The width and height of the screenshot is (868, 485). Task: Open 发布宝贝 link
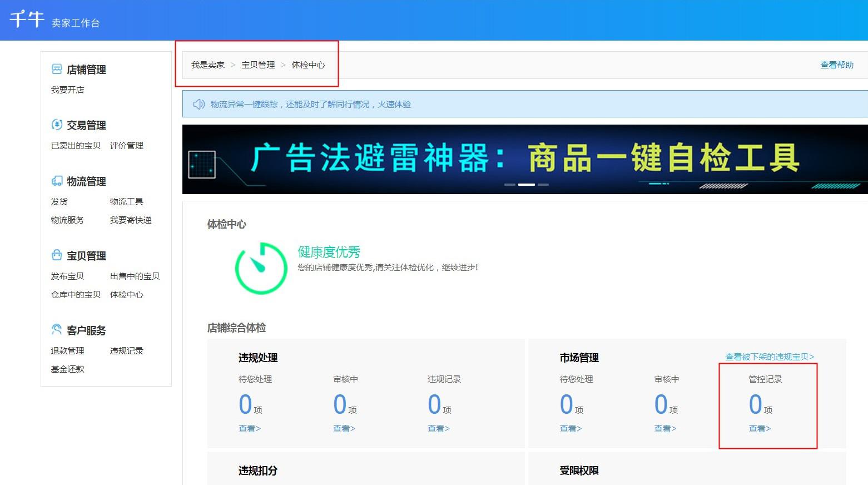point(67,276)
